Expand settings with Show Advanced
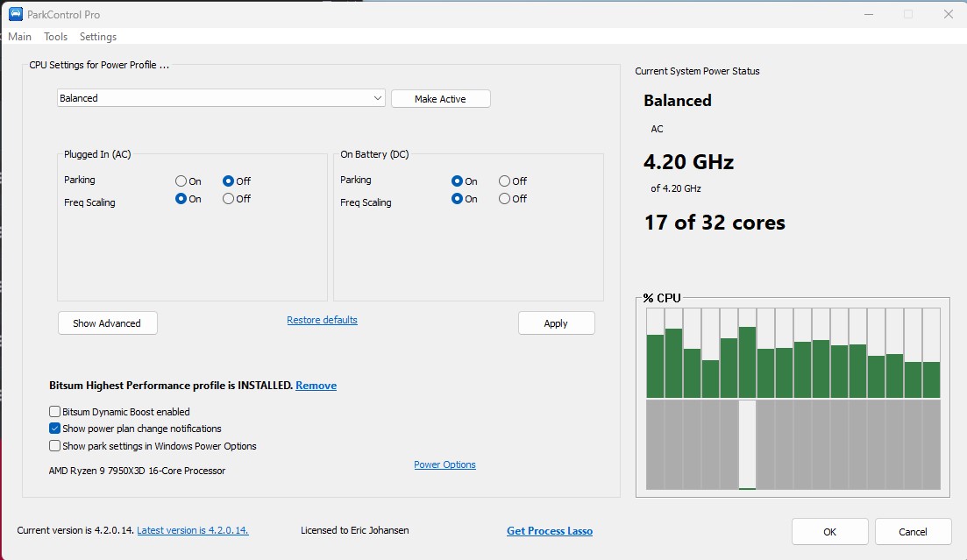The height and width of the screenshot is (560, 967). (x=107, y=323)
